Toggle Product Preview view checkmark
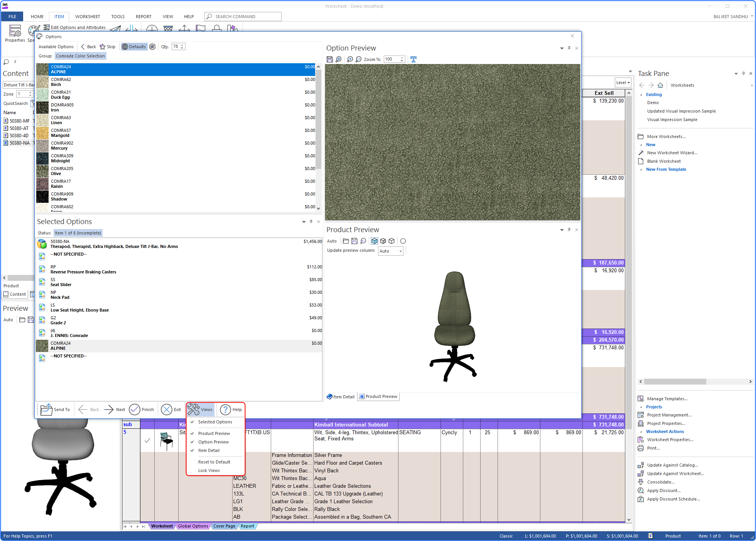Viewport: 756px width, 541px height. click(x=192, y=433)
